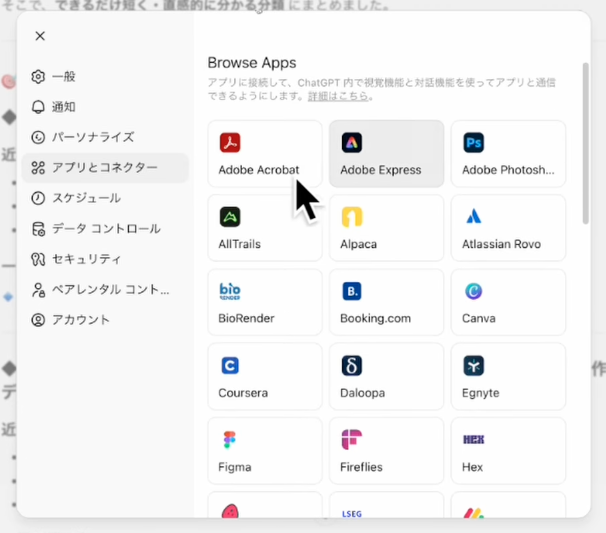606x533 pixels.
Task: Select the Atlassian Rovo icon
Action: pos(473,217)
